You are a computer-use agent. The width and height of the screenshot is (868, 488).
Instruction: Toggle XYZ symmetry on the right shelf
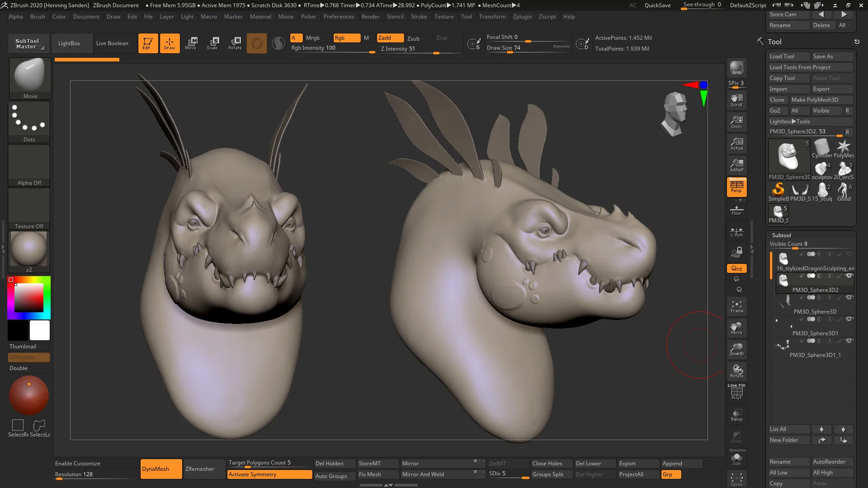pyautogui.click(x=736, y=268)
